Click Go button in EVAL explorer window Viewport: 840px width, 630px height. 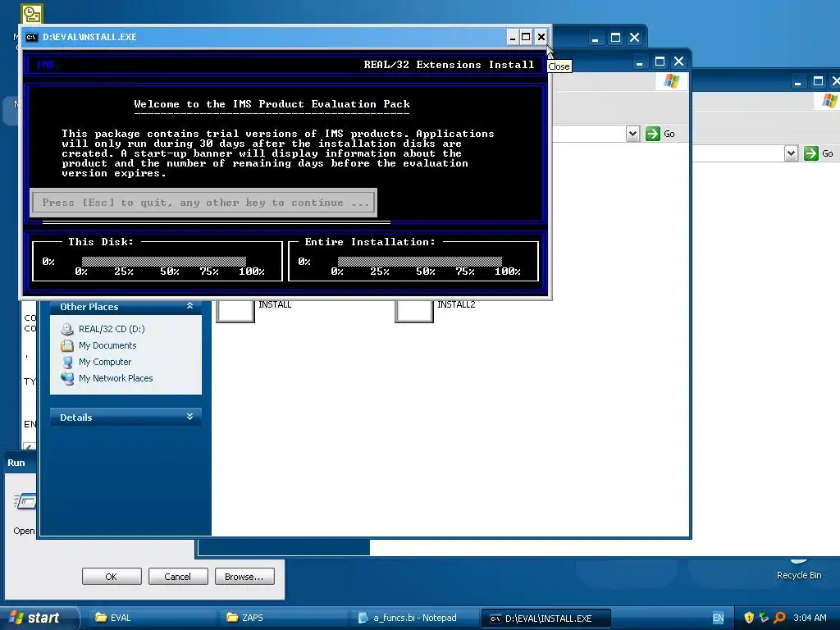tap(660, 134)
